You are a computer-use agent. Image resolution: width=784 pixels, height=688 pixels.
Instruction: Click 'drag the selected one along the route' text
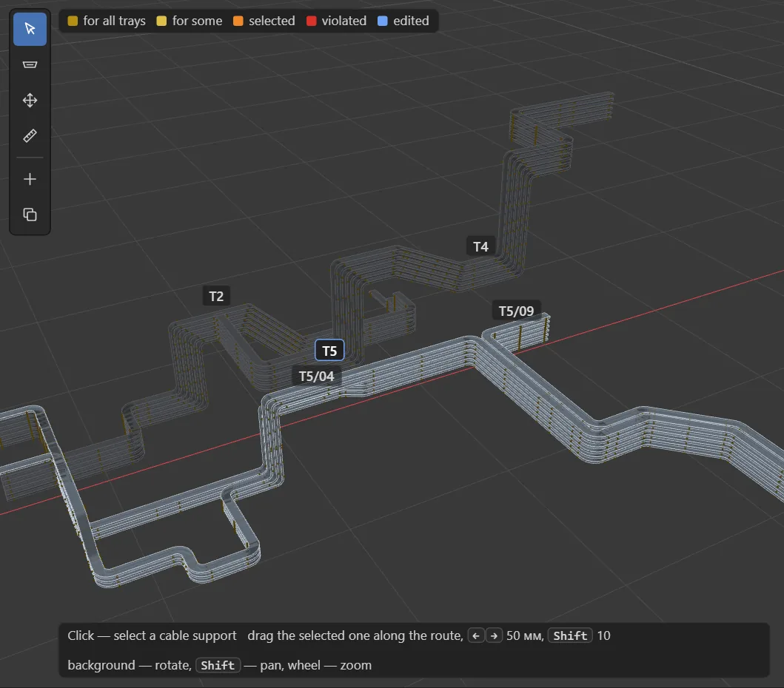coord(355,635)
